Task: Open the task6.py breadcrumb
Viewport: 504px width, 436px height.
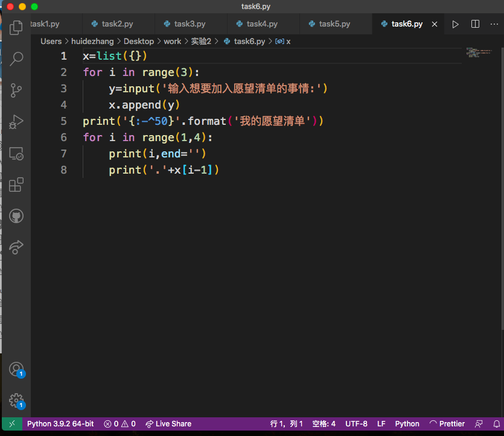Action: (244, 42)
